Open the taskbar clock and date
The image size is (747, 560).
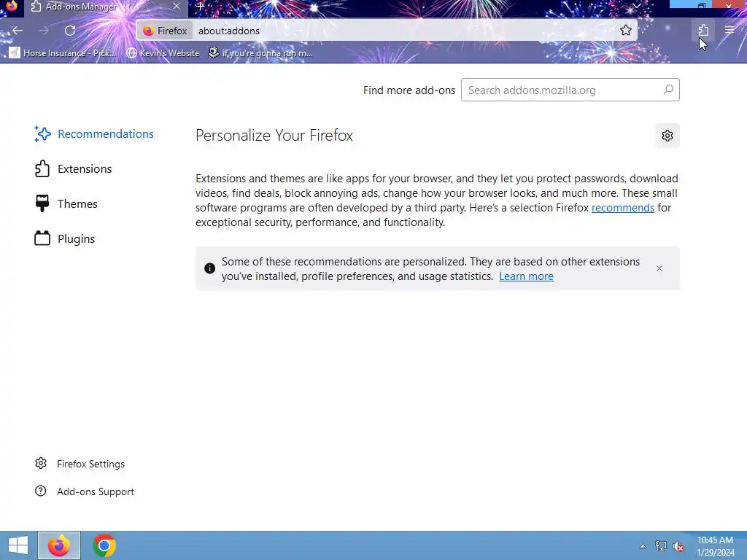click(x=716, y=546)
